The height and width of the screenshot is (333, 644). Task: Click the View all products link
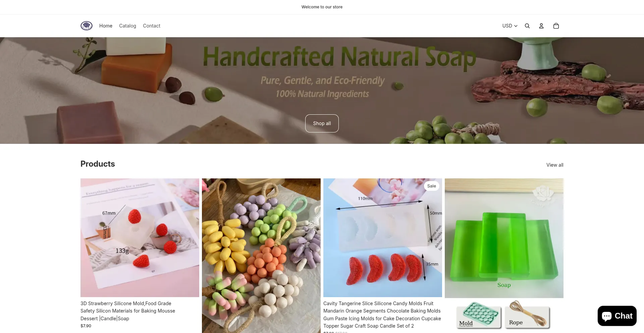555,165
